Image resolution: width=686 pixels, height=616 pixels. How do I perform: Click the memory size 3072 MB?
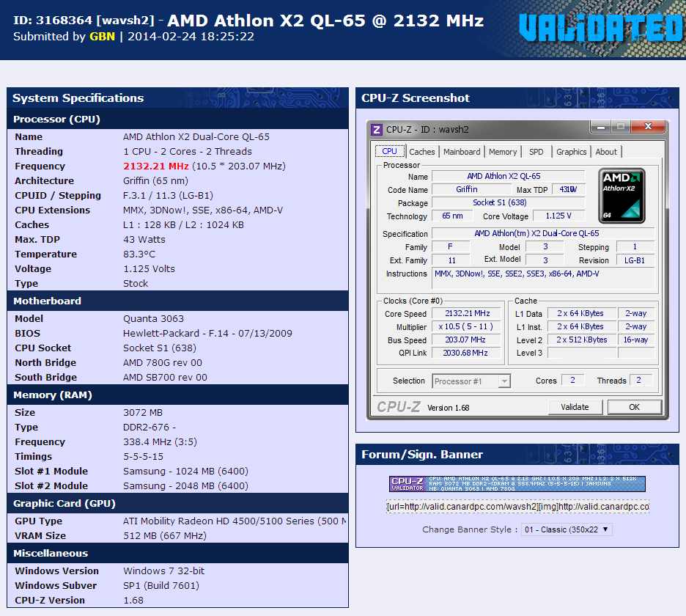[x=143, y=413]
